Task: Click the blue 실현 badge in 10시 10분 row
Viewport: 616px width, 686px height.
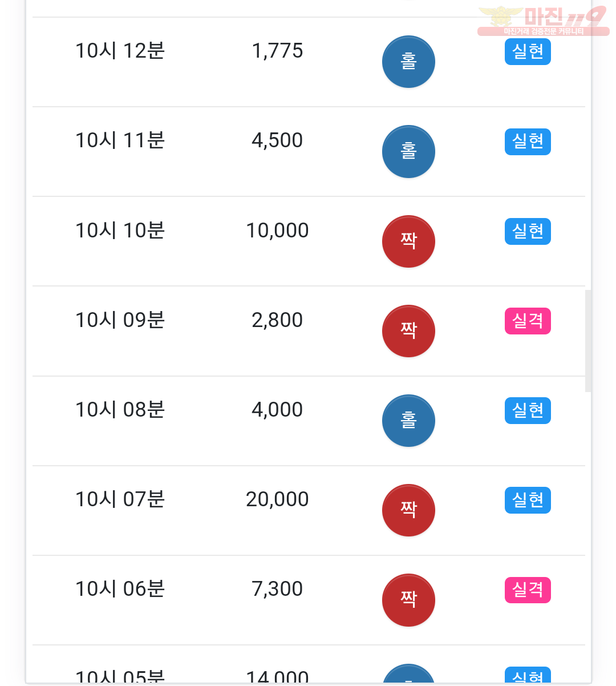Action: [x=528, y=231]
